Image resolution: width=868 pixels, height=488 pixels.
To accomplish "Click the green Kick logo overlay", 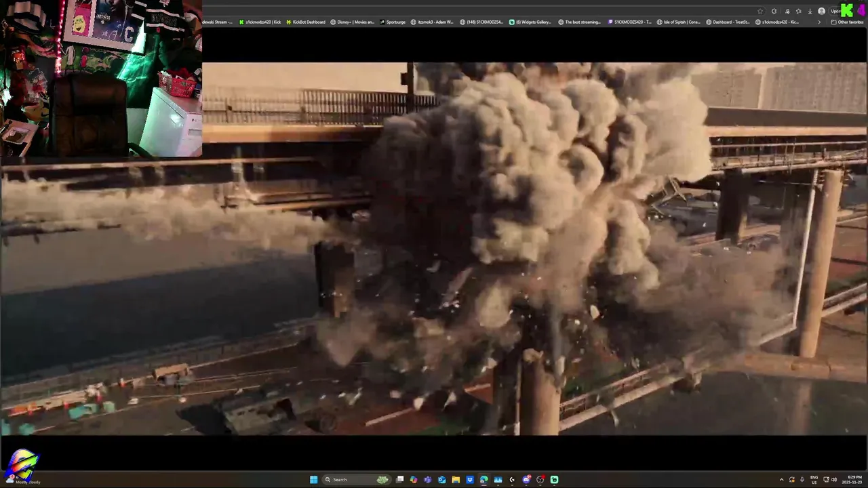I will (x=847, y=10).
